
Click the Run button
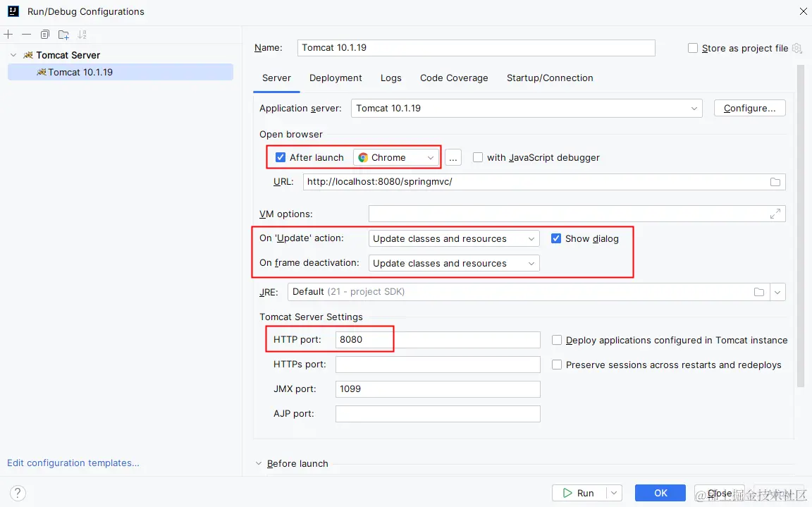coord(579,493)
